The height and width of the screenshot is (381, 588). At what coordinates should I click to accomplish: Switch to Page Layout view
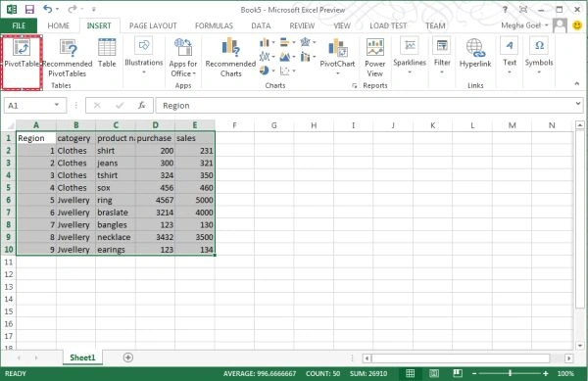coord(434,373)
